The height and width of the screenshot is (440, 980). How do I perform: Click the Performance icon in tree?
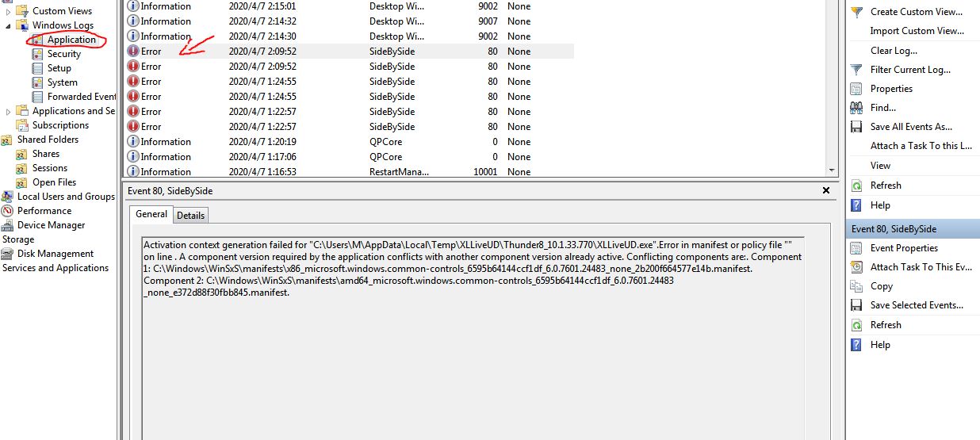tap(8, 211)
